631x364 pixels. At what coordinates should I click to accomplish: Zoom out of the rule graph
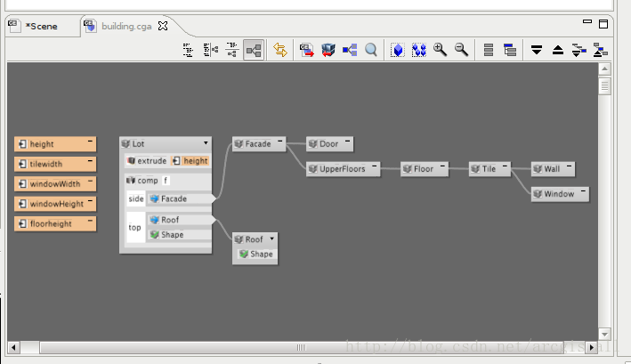pyautogui.click(x=462, y=50)
